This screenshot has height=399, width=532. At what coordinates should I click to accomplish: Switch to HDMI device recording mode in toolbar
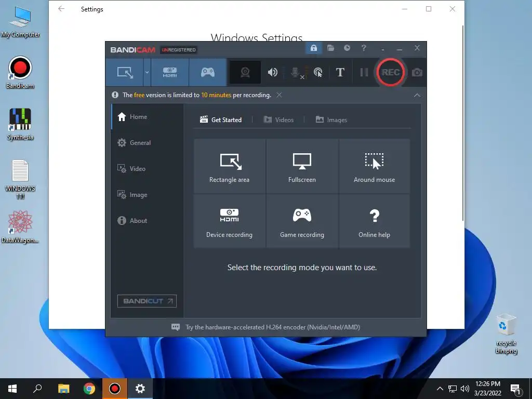[170, 72]
